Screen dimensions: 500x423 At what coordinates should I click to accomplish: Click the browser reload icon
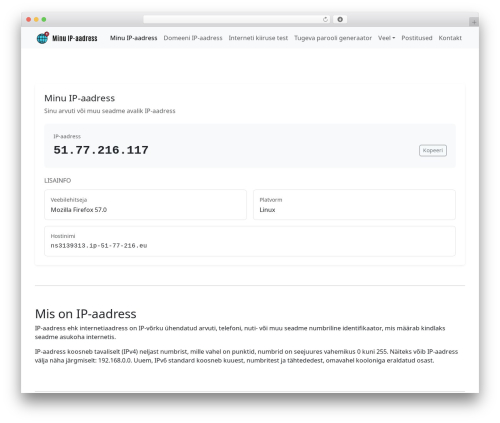click(x=325, y=19)
